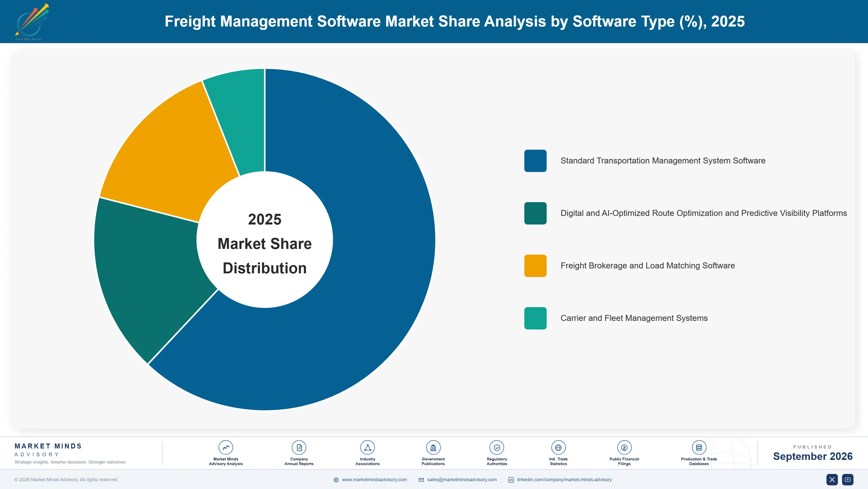Click 'Standard Transportation Management System Software' legend label

pyautogui.click(x=663, y=161)
